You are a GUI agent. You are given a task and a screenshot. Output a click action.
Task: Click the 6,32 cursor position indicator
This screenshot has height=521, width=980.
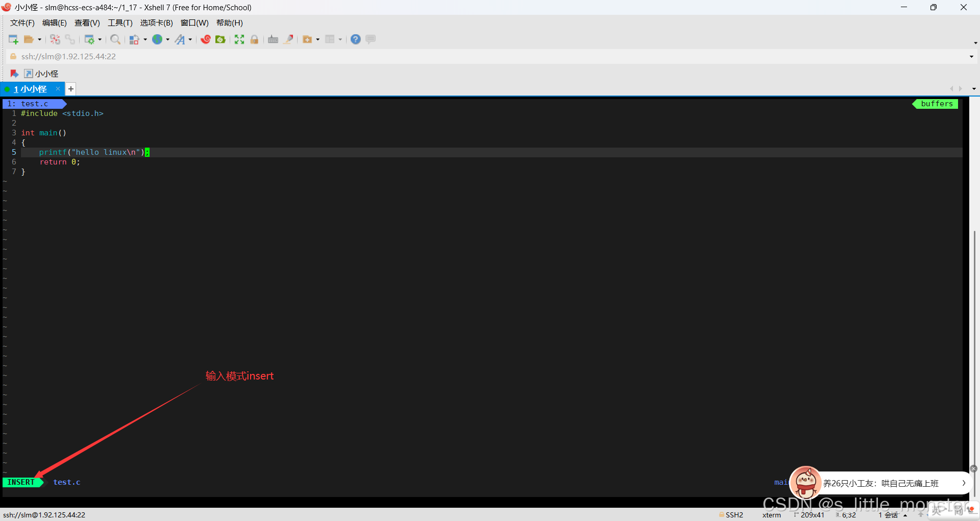pyautogui.click(x=846, y=515)
